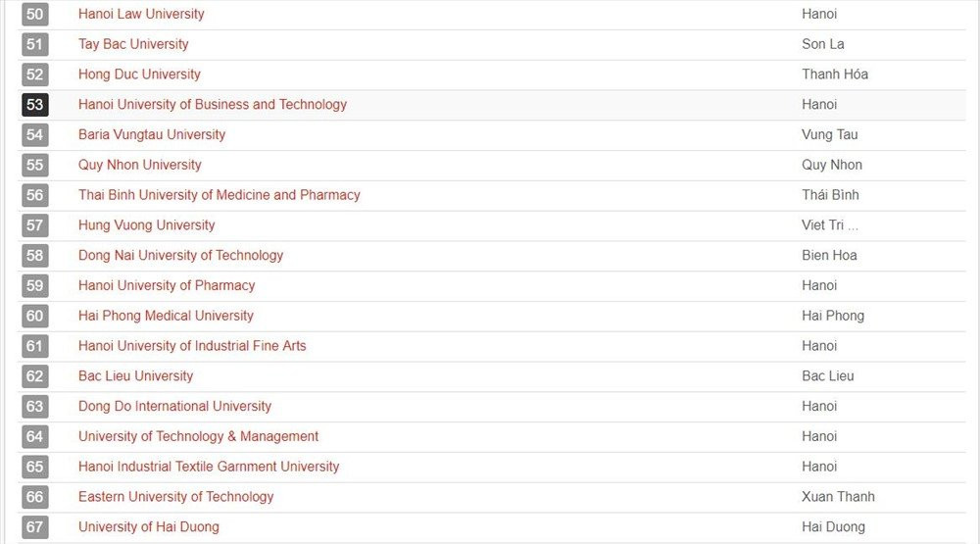Open the Bac Lieu University link
Viewport: 980px width, 544px height.
tap(135, 376)
